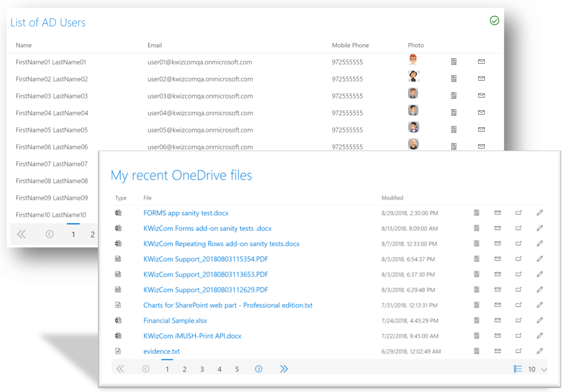Select the list view icon near page size selector
Image resolution: width=567 pixels, height=392 pixels.
(518, 369)
